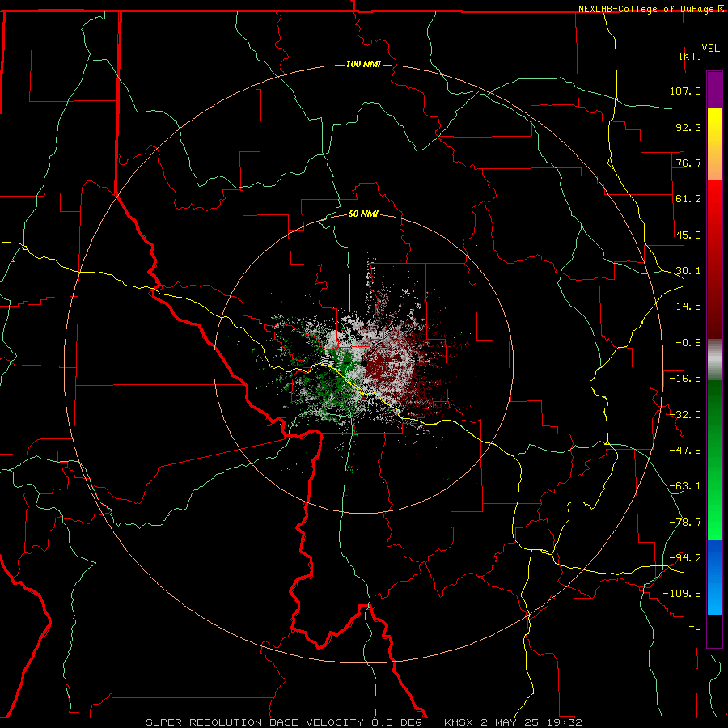This screenshot has height=728, width=728.
Task: Click the dark radar site spot at echo center
Action: (x=363, y=362)
